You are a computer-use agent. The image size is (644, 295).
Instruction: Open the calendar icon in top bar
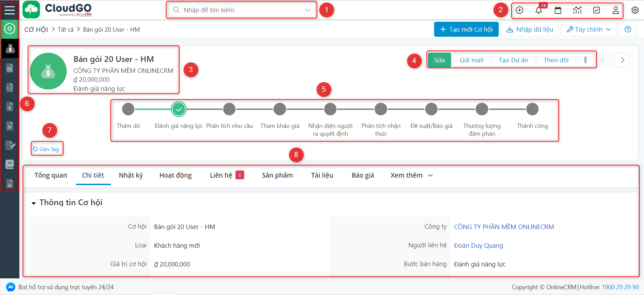[558, 10]
